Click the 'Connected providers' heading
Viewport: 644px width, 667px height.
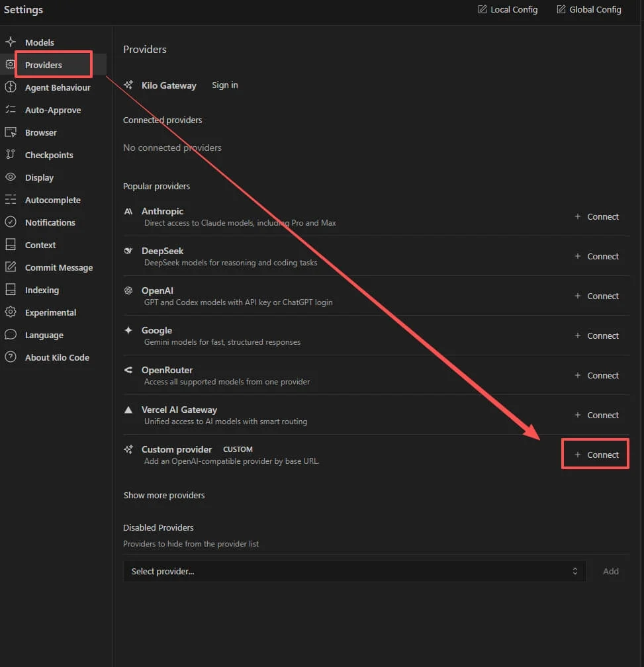coord(162,120)
